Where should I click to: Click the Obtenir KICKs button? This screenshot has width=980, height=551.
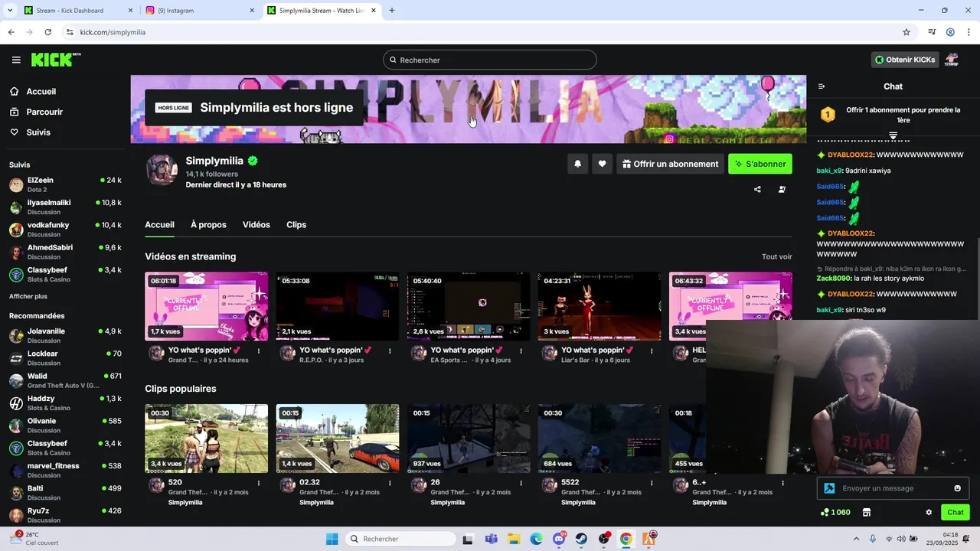tap(905, 60)
